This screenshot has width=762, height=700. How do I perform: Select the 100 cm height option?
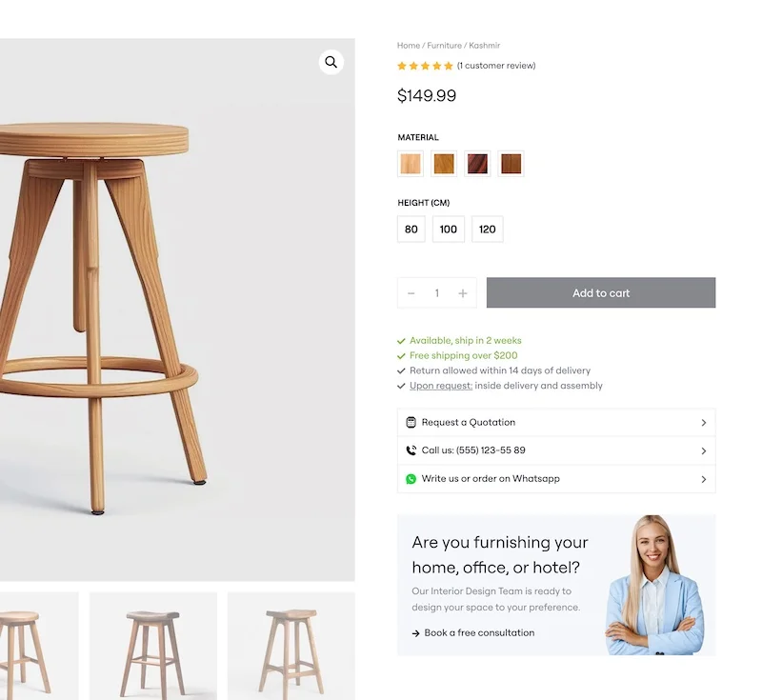click(x=448, y=229)
